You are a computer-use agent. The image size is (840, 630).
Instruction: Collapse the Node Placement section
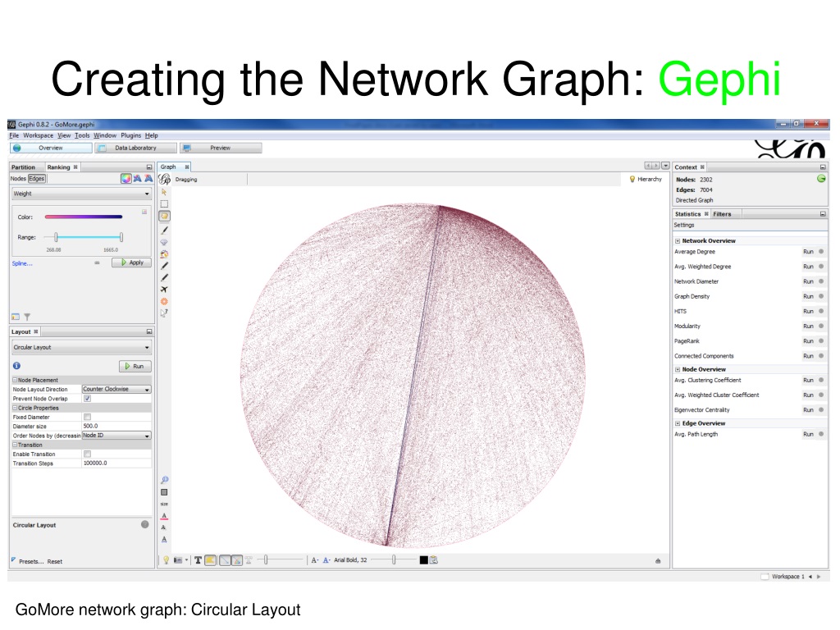click(x=15, y=381)
